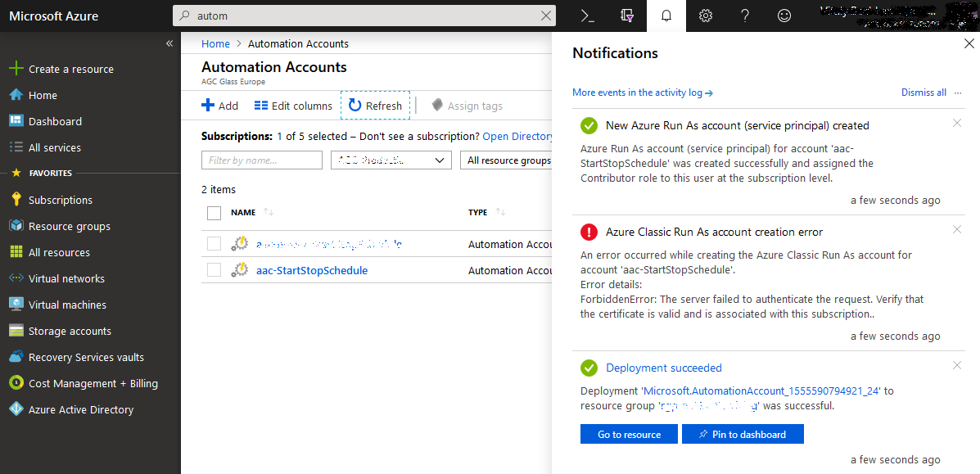Open All resources favorite
This screenshot has height=474, width=980.
(50, 253)
